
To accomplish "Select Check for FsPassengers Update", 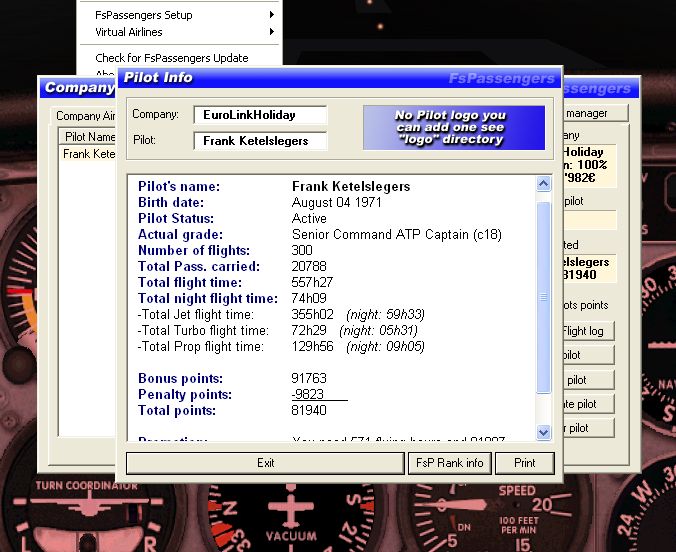I will (172, 58).
